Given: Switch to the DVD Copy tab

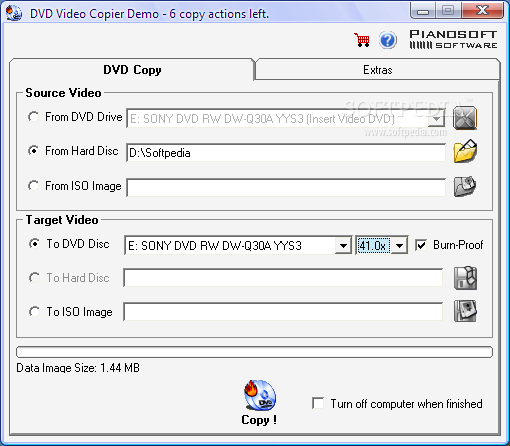Looking at the screenshot, I should click(x=132, y=70).
